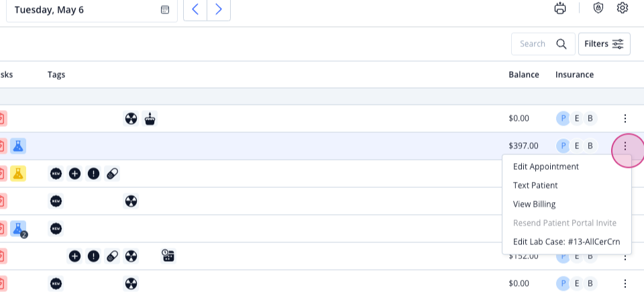Screen dimensions: 644x296
Task: Go to previous day with left arrow
Action: (x=195, y=9)
